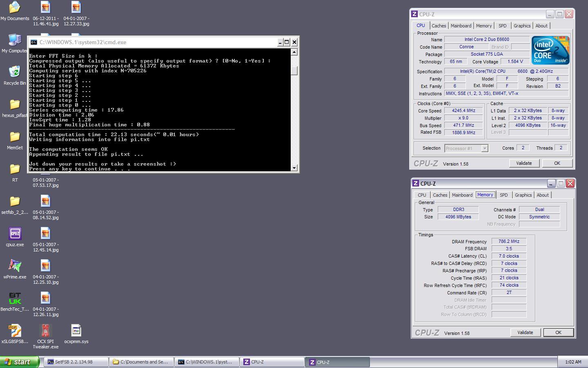Click Validate in bottom CPU-Z window
The image size is (588, 368).
525,332
